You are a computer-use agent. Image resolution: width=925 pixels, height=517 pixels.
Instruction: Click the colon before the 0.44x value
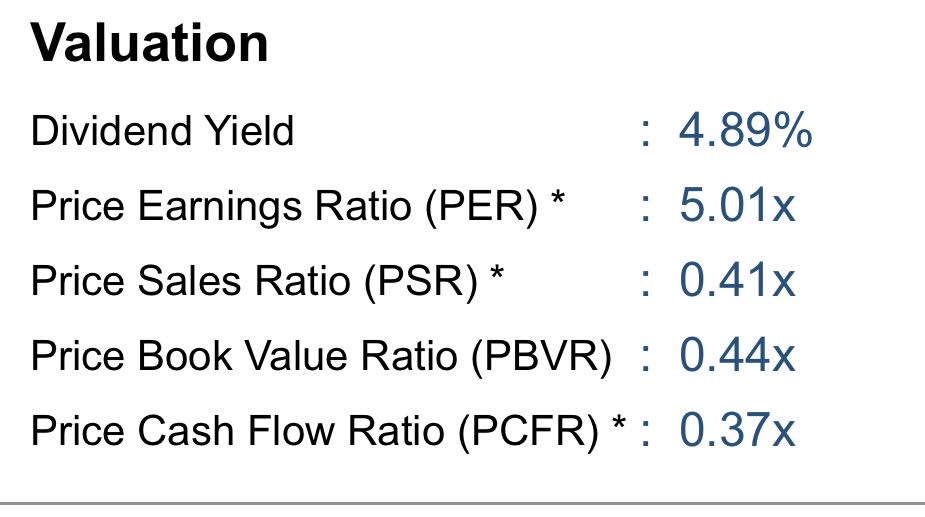[646, 358]
